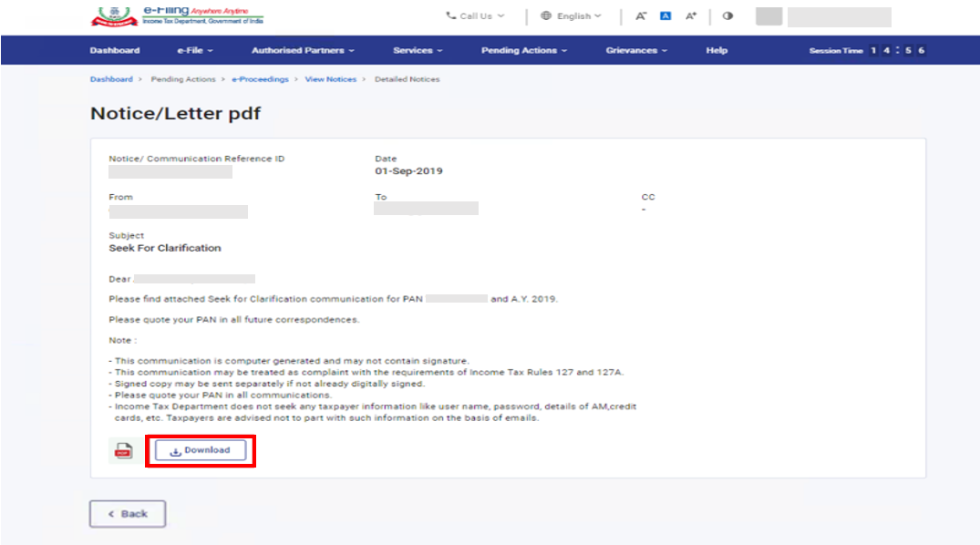This screenshot has height=545, width=980.
Task: Reset to default font size icon
Action: point(665,16)
